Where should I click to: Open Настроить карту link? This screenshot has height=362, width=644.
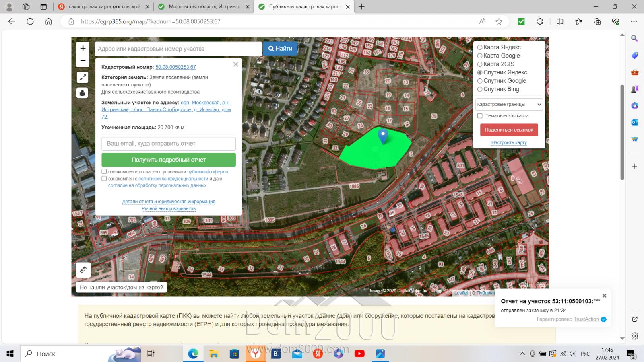pyautogui.click(x=509, y=142)
